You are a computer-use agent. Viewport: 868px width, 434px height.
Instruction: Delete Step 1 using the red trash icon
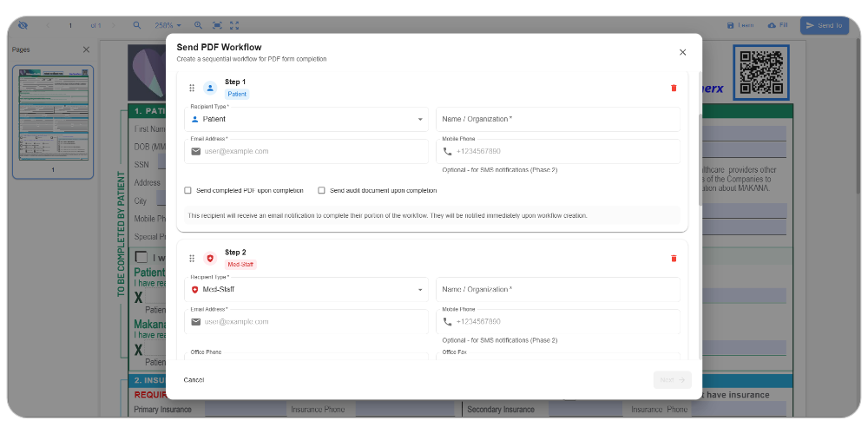[674, 88]
